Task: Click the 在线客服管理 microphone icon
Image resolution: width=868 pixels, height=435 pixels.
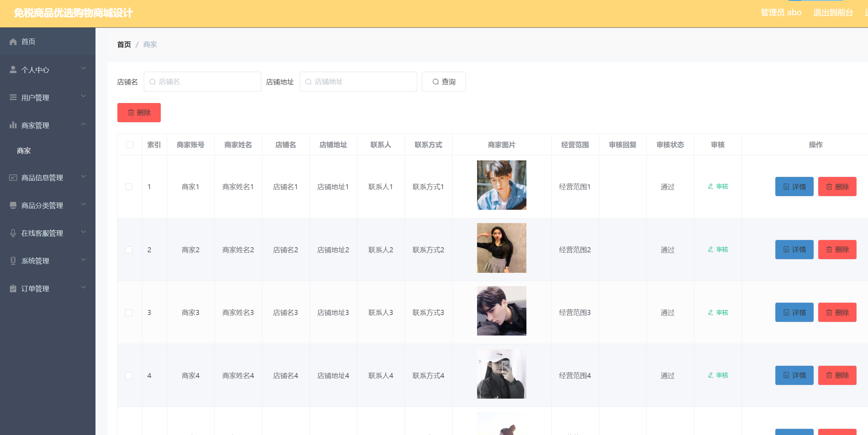Action: [13, 233]
